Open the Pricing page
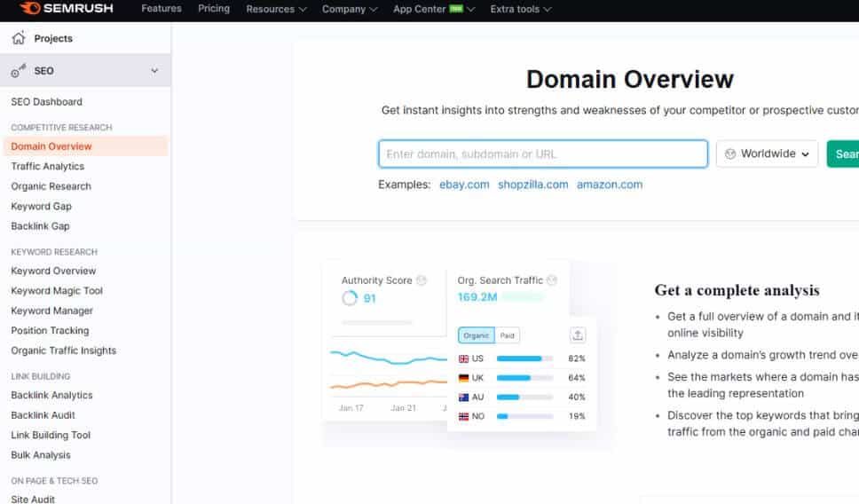 214,8
